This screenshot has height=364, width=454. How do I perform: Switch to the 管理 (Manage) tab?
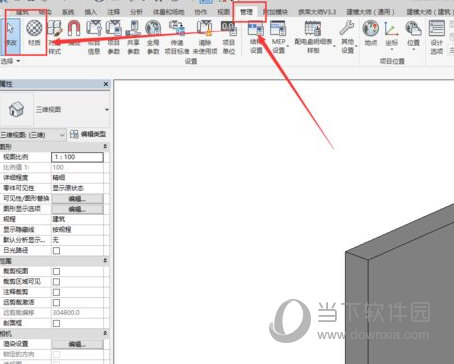pyautogui.click(x=247, y=12)
